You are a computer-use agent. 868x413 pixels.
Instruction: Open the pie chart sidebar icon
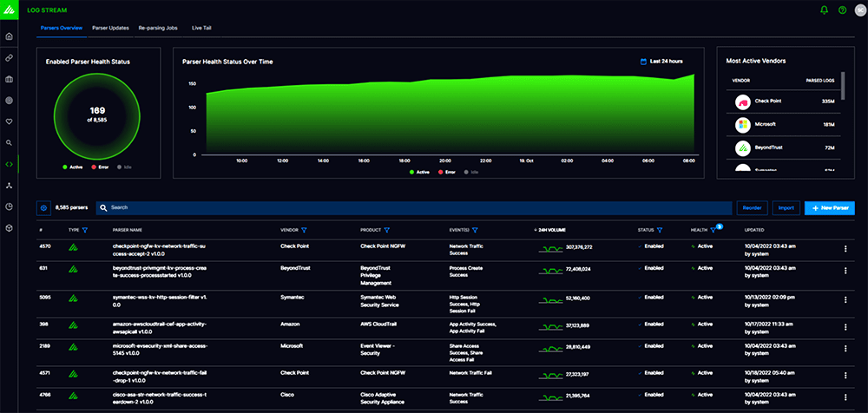coord(9,206)
